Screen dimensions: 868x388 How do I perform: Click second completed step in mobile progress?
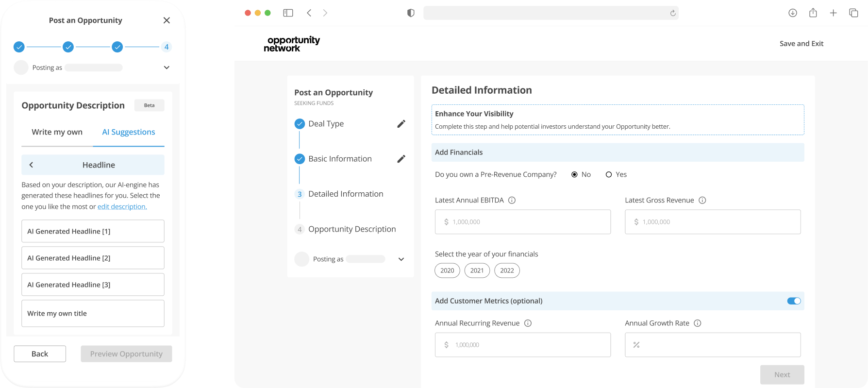(x=68, y=47)
